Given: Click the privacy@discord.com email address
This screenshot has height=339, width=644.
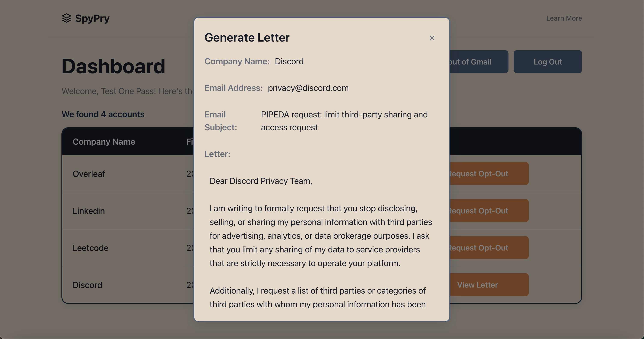Looking at the screenshot, I should click(x=308, y=88).
